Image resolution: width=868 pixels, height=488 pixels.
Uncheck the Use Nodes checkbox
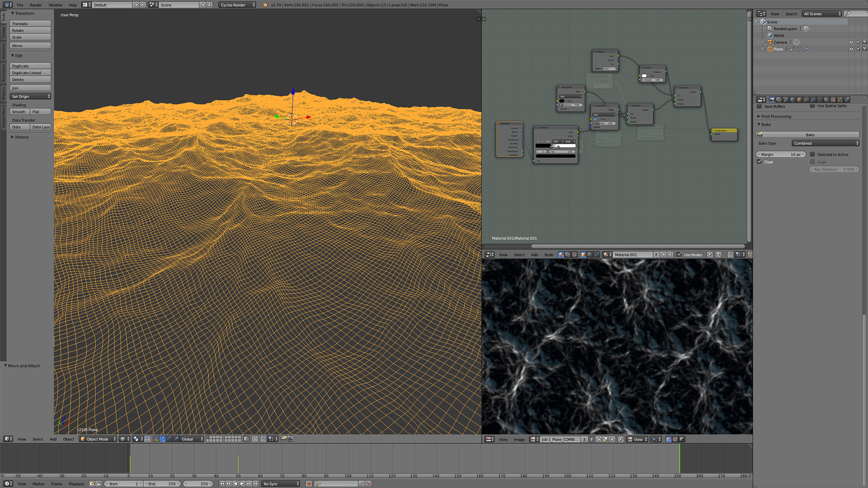pyautogui.click(x=679, y=254)
